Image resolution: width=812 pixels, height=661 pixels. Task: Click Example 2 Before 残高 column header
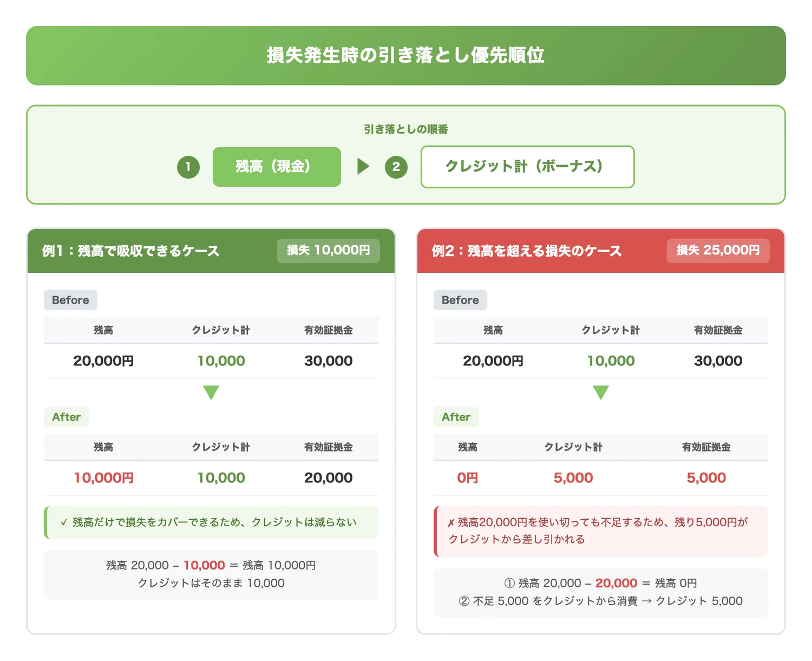[493, 330]
